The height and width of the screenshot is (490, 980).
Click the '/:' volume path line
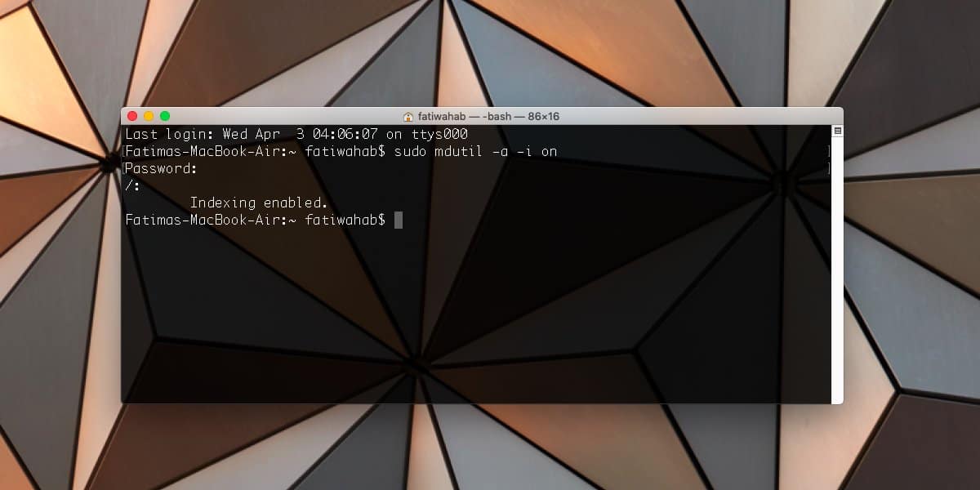click(x=131, y=185)
